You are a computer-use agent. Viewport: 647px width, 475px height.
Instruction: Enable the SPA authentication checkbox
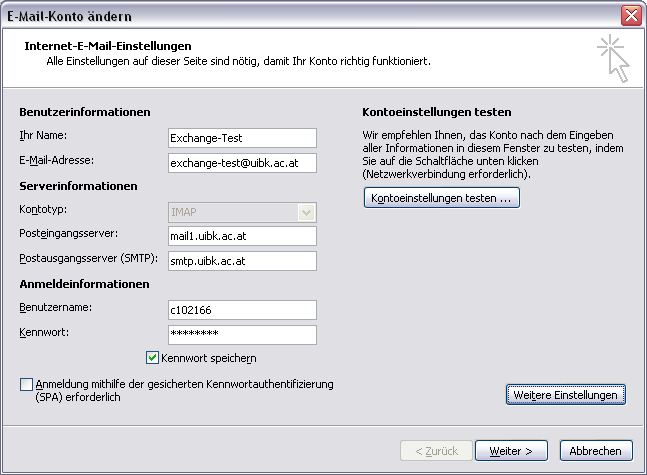(26, 384)
